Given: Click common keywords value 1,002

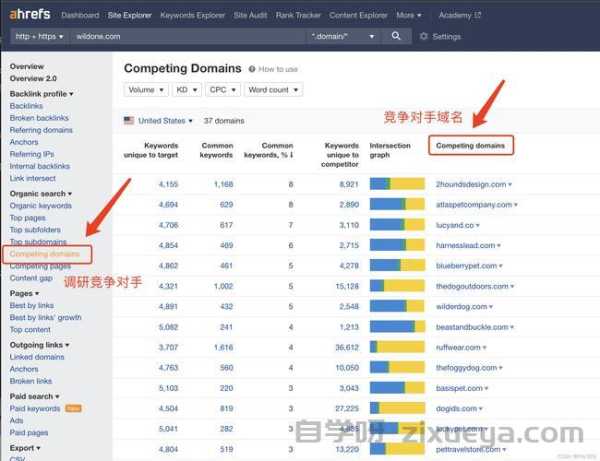Looking at the screenshot, I should point(223,286).
